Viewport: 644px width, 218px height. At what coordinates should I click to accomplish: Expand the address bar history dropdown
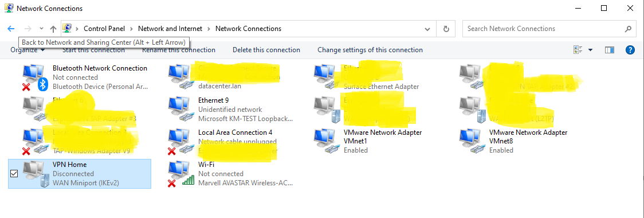pos(427,29)
